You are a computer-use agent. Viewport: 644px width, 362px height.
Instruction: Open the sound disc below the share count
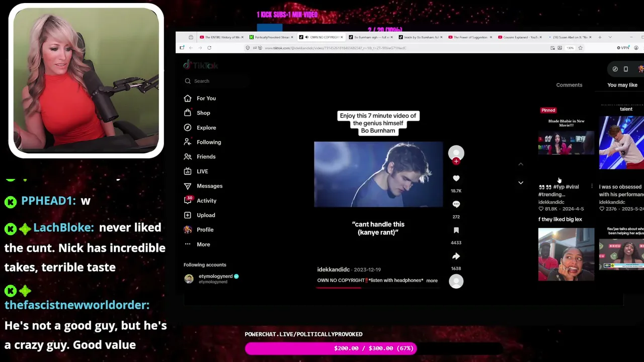(456, 282)
